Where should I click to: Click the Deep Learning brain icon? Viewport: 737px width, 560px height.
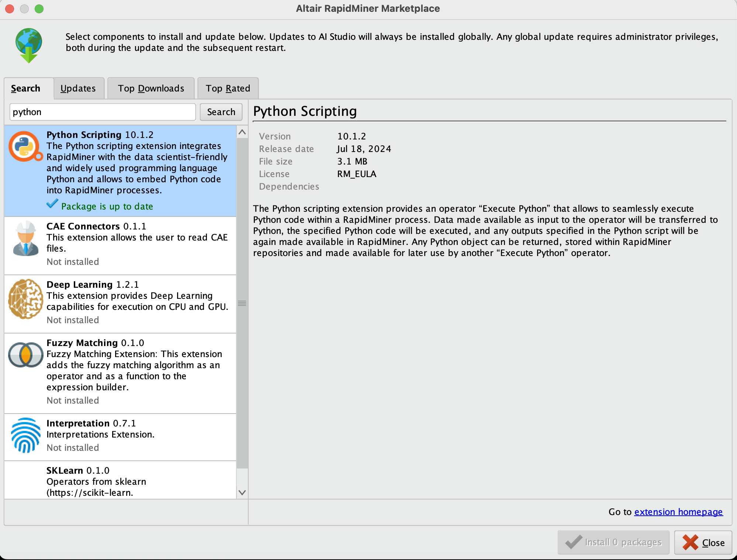tap(25, 298)
